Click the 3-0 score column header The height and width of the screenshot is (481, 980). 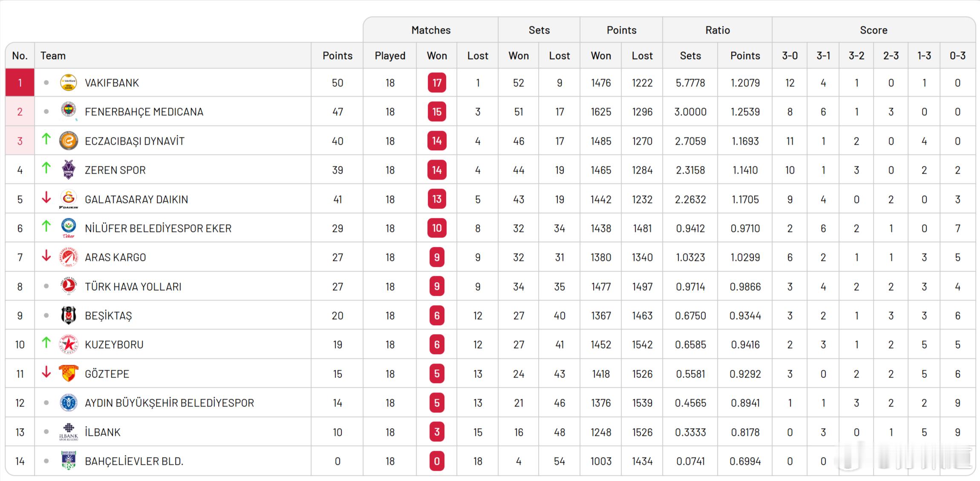(789, 56)
